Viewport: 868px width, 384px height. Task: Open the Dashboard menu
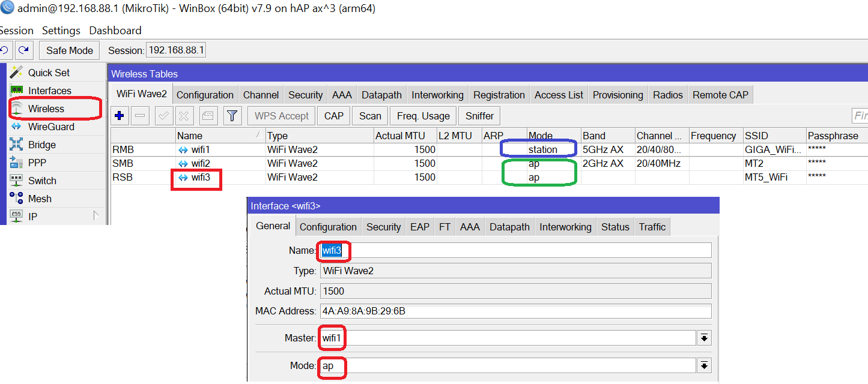pos(115,31)
